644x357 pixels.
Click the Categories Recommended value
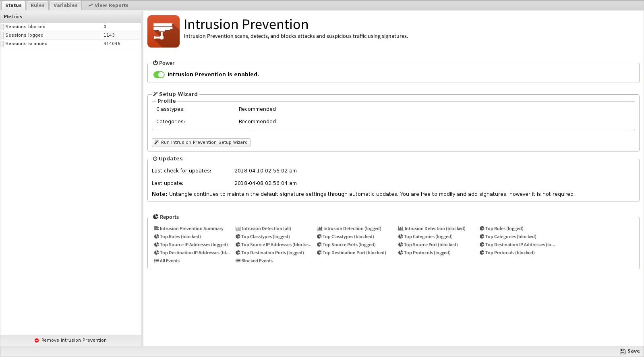(257, 122)
